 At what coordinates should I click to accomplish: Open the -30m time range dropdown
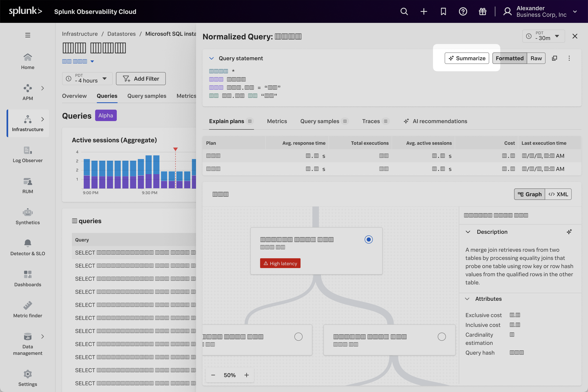(543, 36)
